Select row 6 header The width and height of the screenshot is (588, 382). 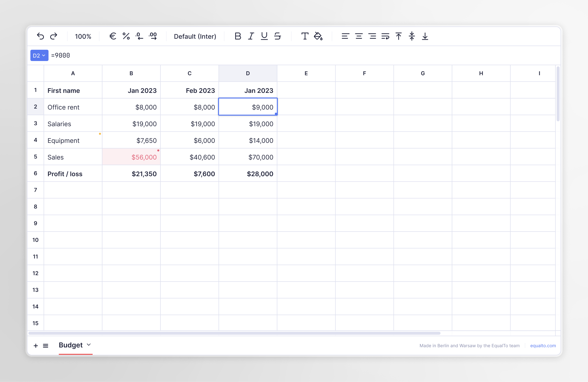coord(36,173)
